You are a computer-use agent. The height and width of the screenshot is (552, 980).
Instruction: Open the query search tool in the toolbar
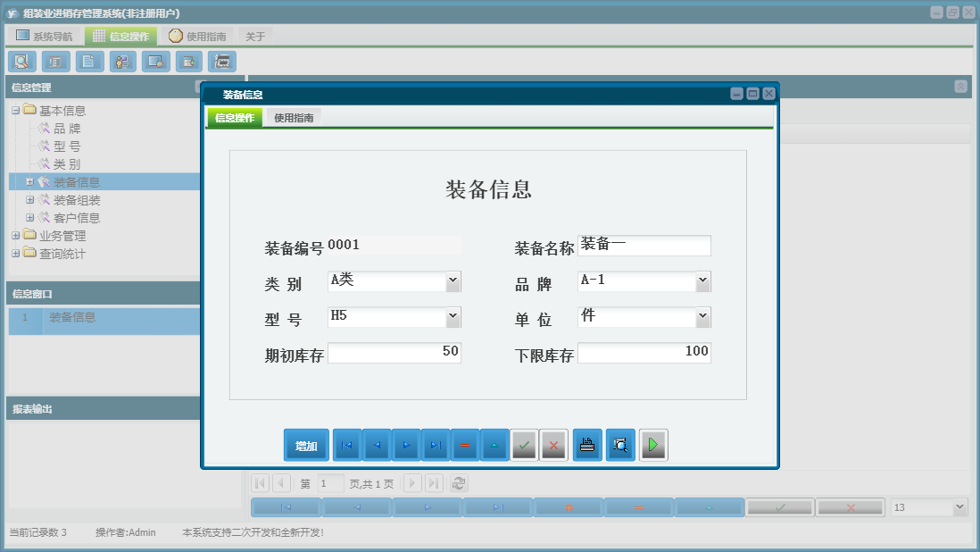pos(21,62)
